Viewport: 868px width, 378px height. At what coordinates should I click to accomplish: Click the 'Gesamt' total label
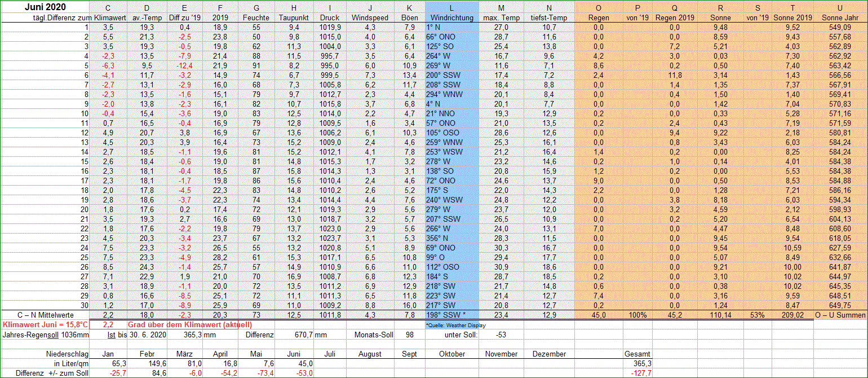[637, 354]
